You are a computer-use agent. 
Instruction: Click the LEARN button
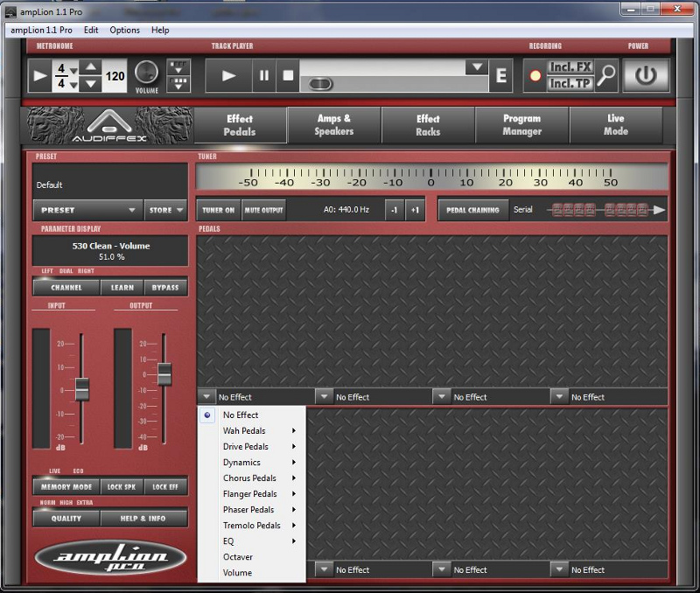point(122,288)
